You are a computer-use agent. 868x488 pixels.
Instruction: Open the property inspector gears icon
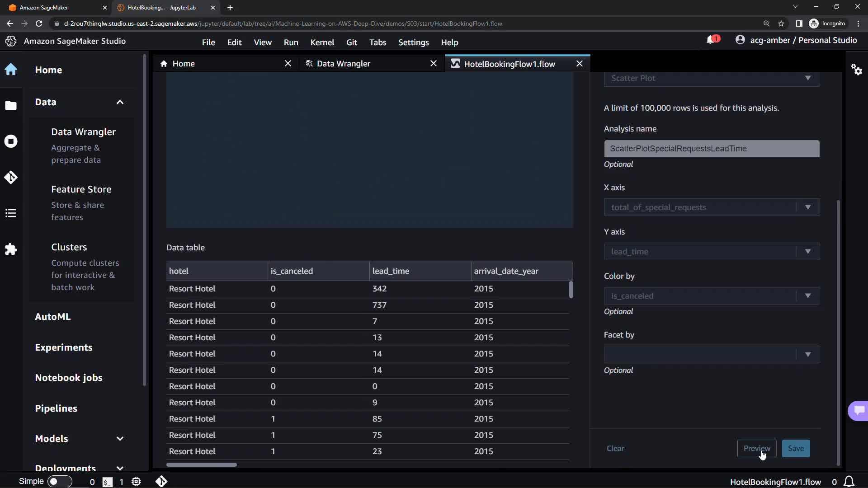856,70
